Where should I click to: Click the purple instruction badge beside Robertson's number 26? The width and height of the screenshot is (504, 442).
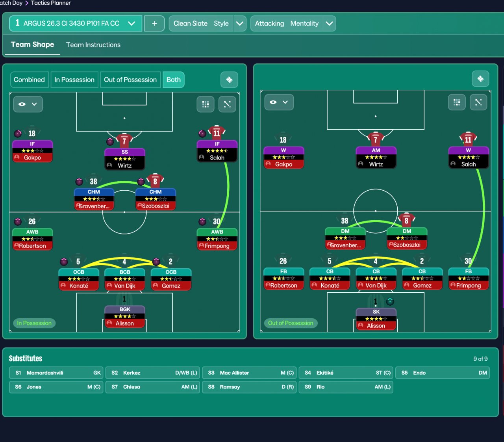click(x=18, y=221)
